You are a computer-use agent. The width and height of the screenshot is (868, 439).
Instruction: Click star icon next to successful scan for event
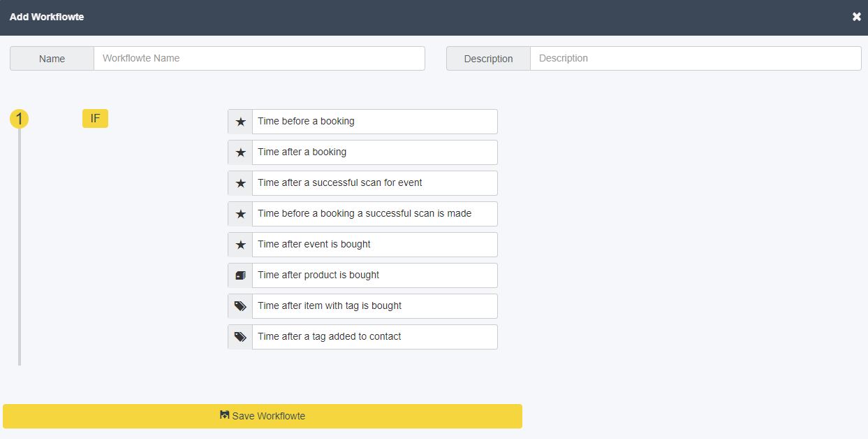coord(240,183)
